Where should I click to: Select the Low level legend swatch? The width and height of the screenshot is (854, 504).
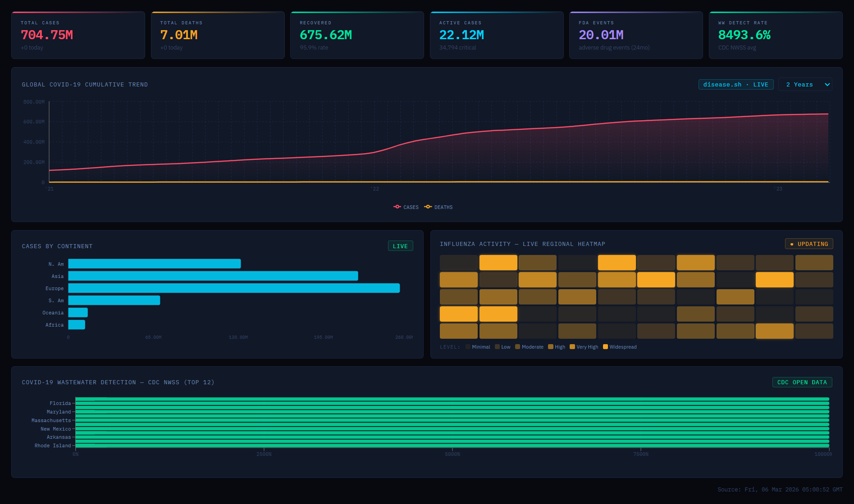pos(498,347)
